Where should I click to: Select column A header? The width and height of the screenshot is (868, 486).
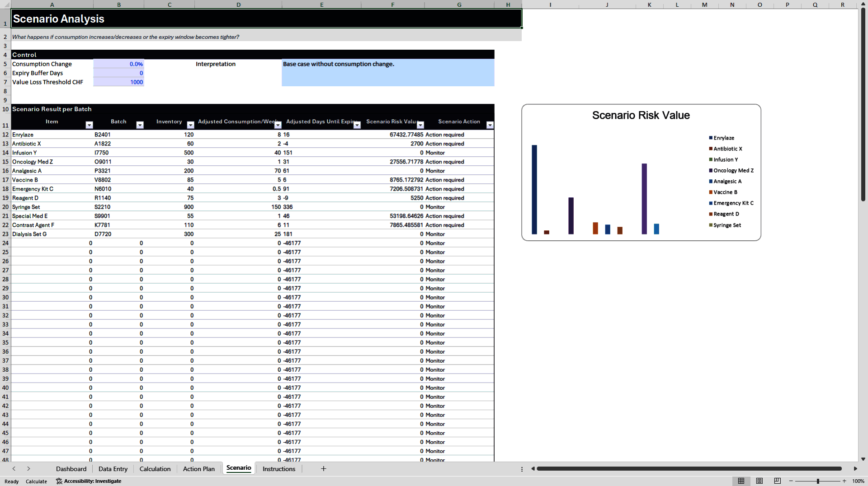[x=52, y=5]
